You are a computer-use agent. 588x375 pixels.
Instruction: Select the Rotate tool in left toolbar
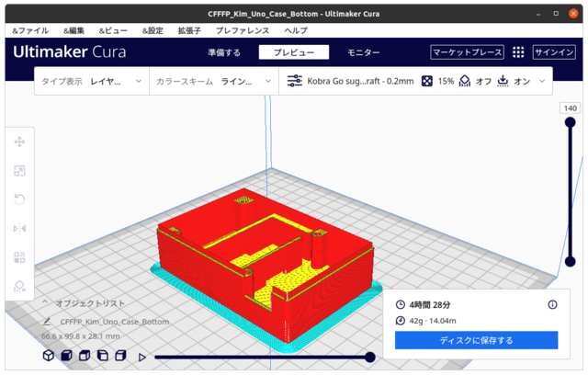19,199
